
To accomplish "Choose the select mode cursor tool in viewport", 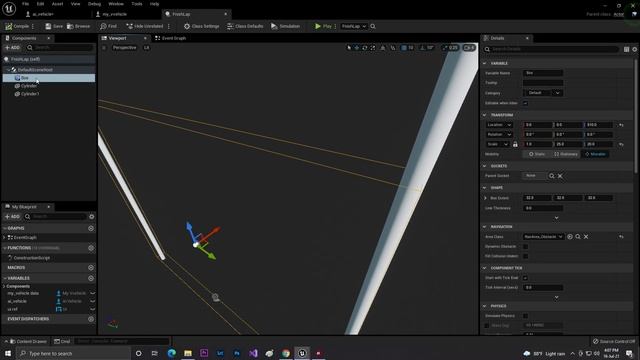I will [349, 48].
